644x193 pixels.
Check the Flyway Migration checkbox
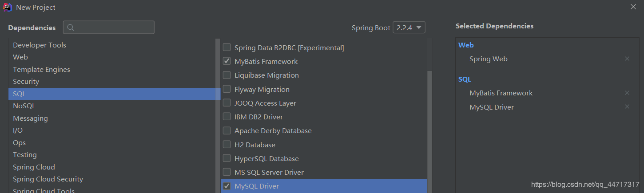pyautogui.click(x=227, y=89)
